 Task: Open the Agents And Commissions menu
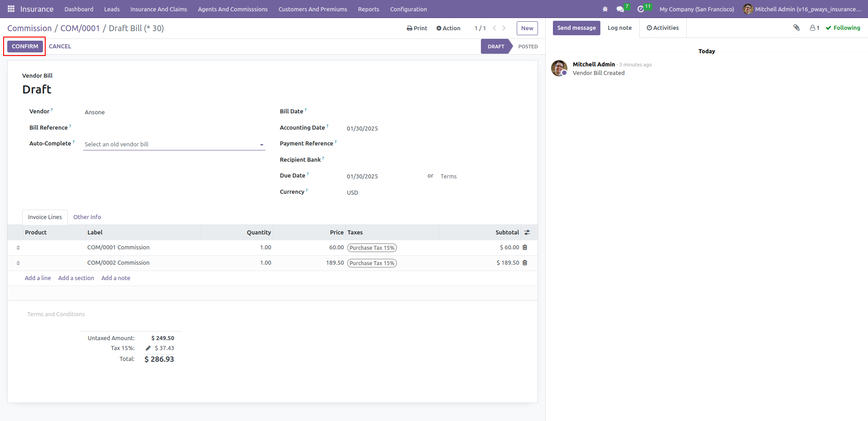pyautogui.click(x=232, y=9)
